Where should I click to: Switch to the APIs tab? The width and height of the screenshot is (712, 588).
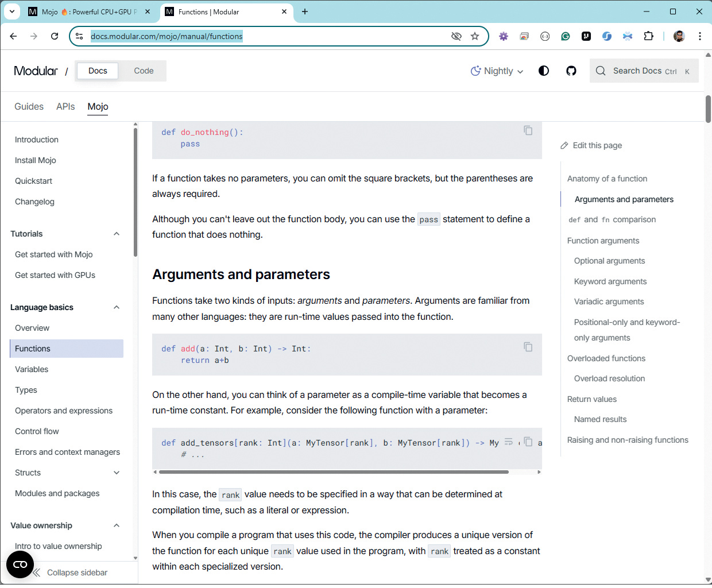click(65, 106)
